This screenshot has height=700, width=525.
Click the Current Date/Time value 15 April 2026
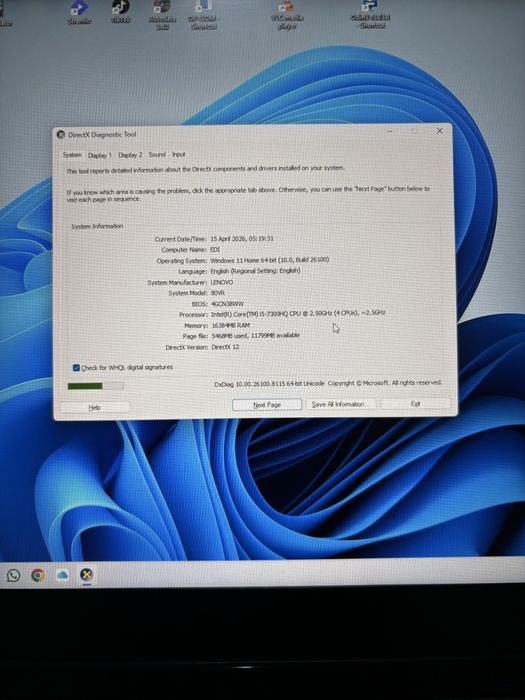point(242,239)
